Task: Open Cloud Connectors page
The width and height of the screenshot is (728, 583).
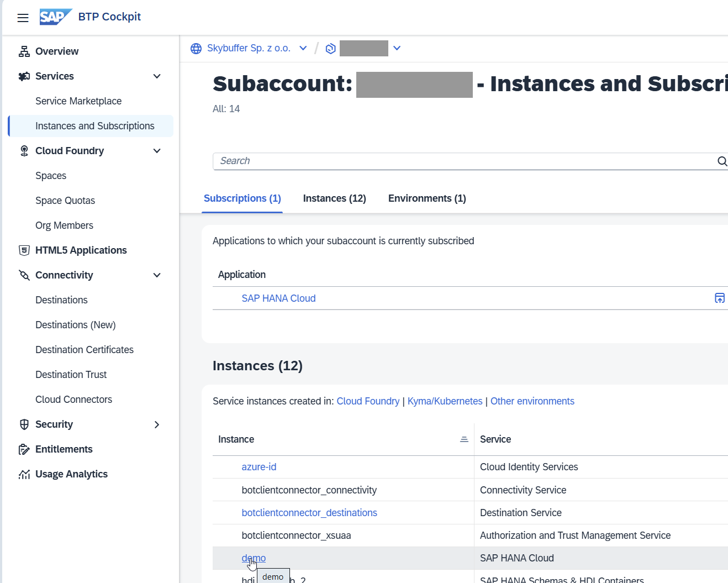Action: click(x=73, y=400)
